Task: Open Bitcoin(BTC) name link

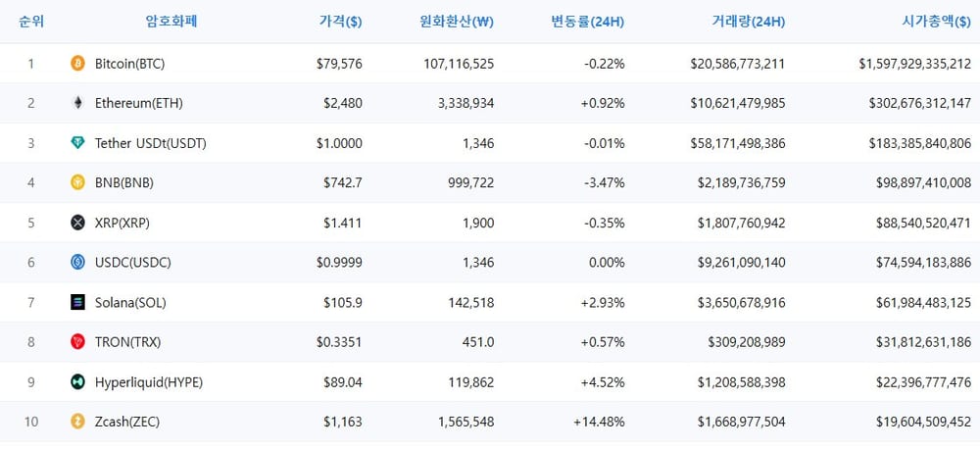Action: 130,64
